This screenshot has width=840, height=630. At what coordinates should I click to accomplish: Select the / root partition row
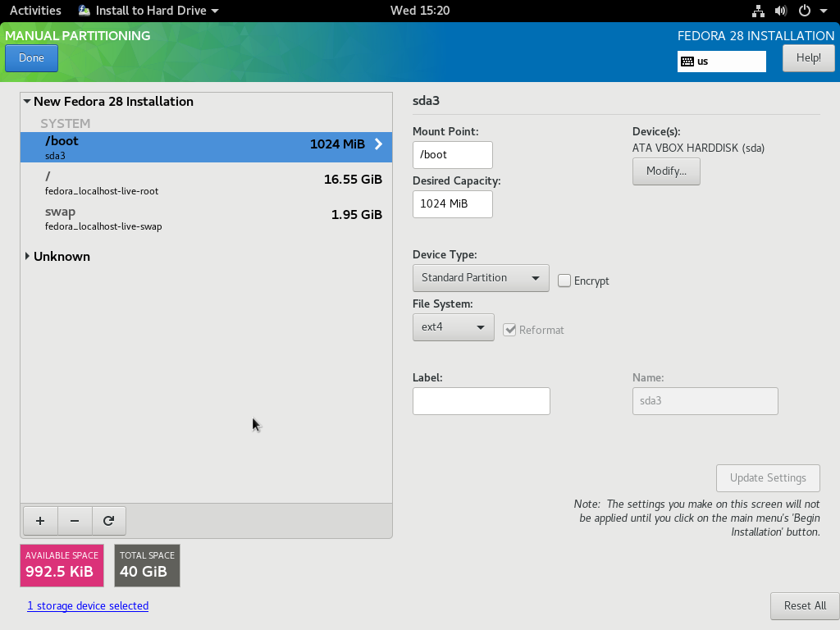[206, 183]
